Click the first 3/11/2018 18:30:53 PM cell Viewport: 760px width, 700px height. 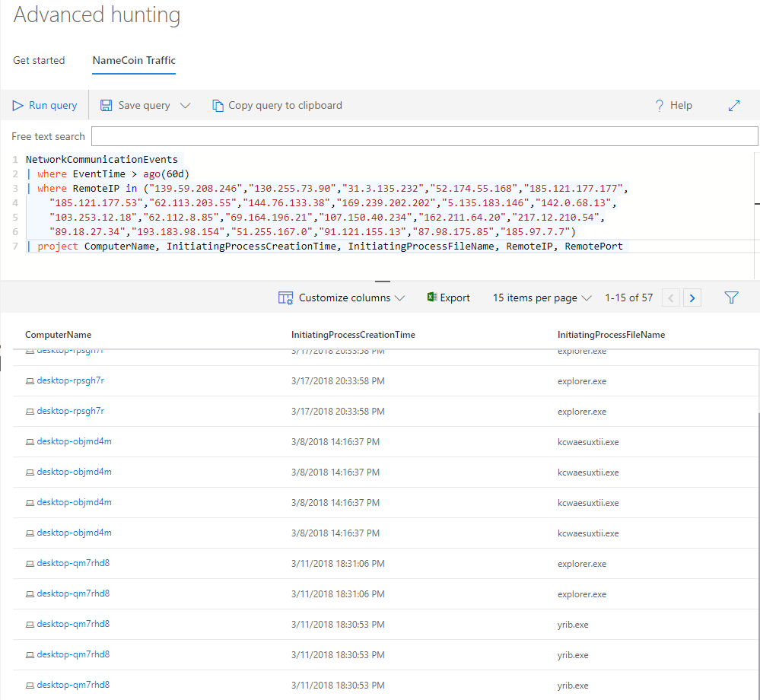(338, 625)
